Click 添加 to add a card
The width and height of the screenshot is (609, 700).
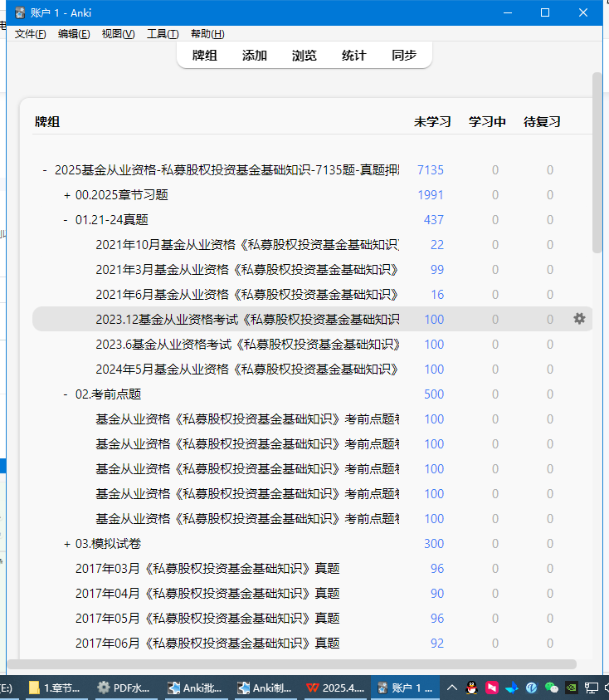[x=255, y=56]
